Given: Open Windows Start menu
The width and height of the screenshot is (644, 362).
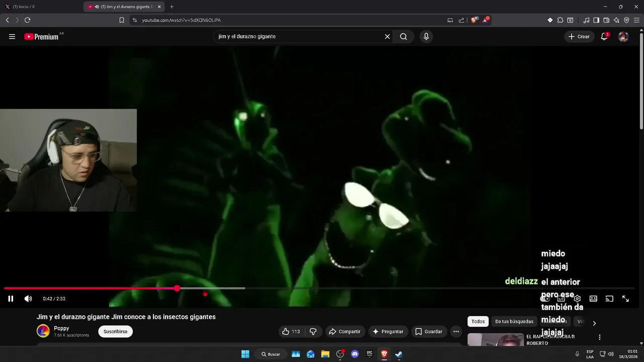Looking at the screenshot, I should point(245,354).
